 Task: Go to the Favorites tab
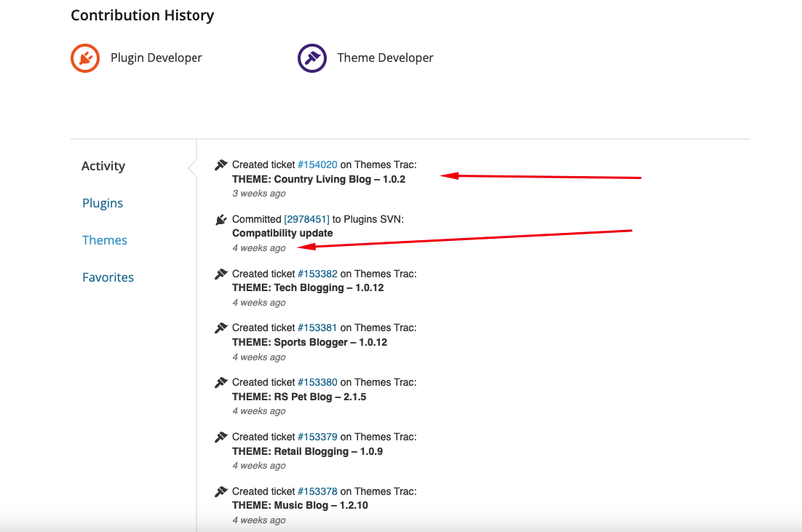click(108, 277)
